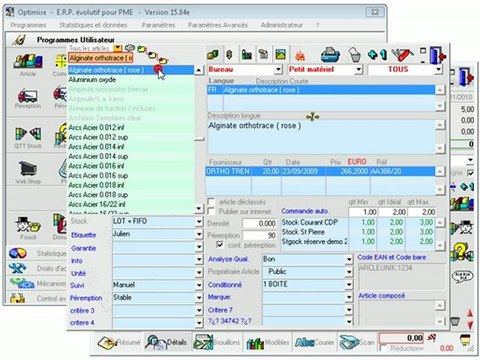Click the gray copy icon in article toolbar
The height and width of the screenshot is (360, 480).
[x=264, y=54]
